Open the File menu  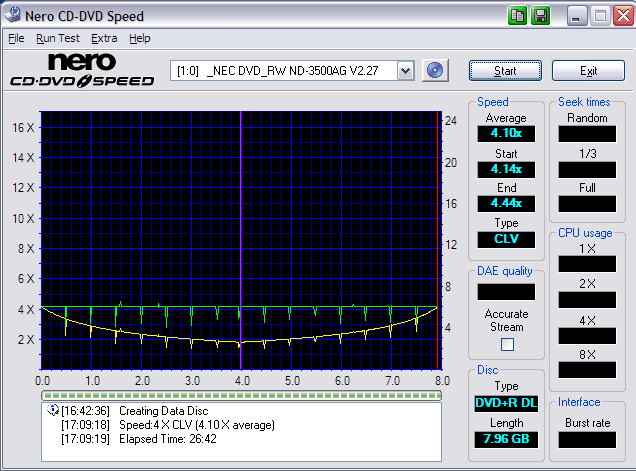16,38
